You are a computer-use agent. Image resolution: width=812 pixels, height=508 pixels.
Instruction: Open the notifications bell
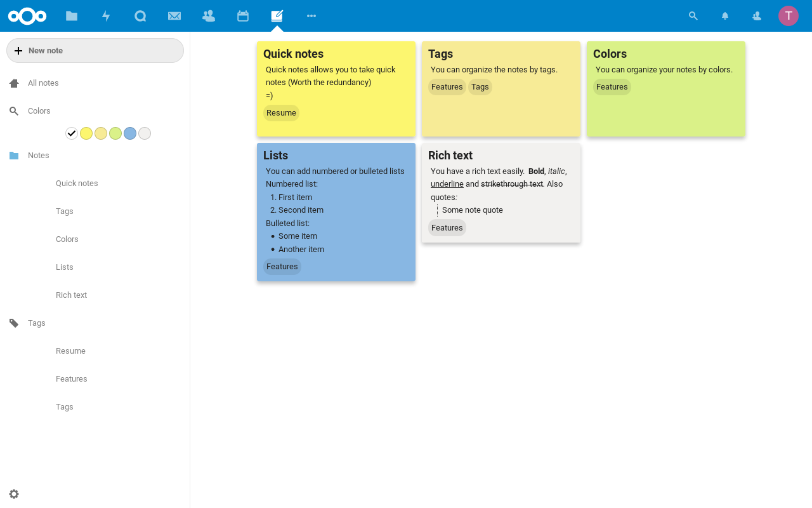coord(724,16)
